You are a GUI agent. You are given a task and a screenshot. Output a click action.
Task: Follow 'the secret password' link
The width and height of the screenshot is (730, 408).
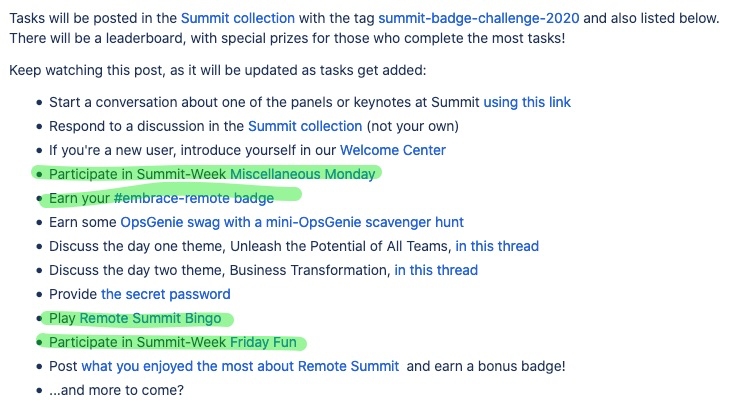pos(166,294)
